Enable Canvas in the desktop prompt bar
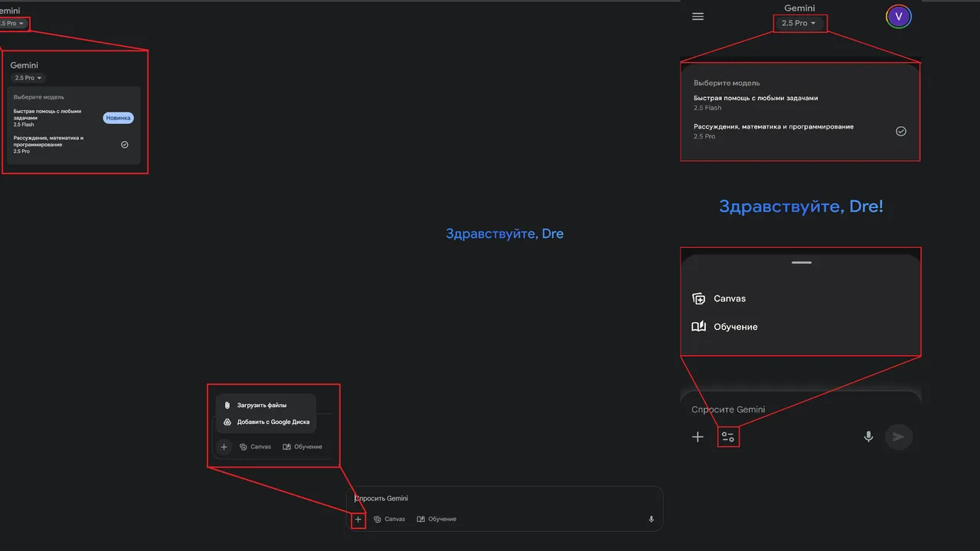This screenshot has height=551, width=980. [390, 519]
